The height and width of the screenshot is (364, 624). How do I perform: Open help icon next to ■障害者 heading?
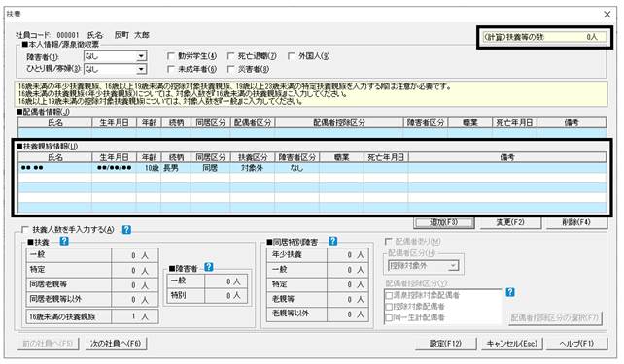(209, 267)
